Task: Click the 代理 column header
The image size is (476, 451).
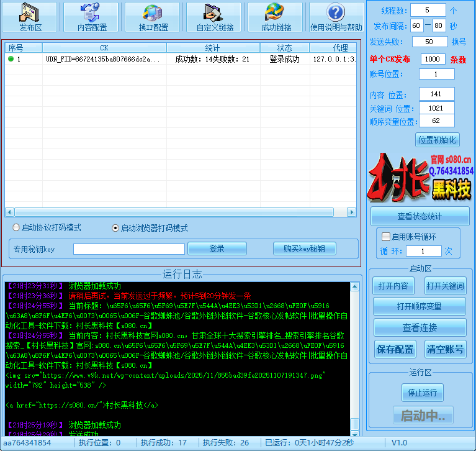Action: click(x=333, y=48)
